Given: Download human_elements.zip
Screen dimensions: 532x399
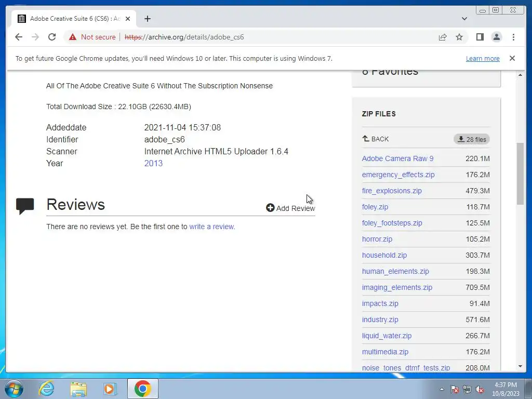Looking at the screenshot, I should (395, 271).
